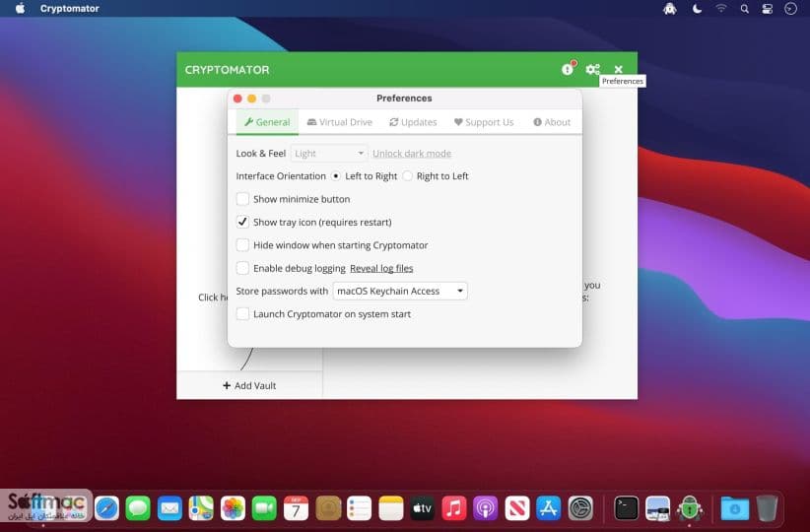Click the Unlock dark mode link

pyautogui.click(x=412, y=154)
